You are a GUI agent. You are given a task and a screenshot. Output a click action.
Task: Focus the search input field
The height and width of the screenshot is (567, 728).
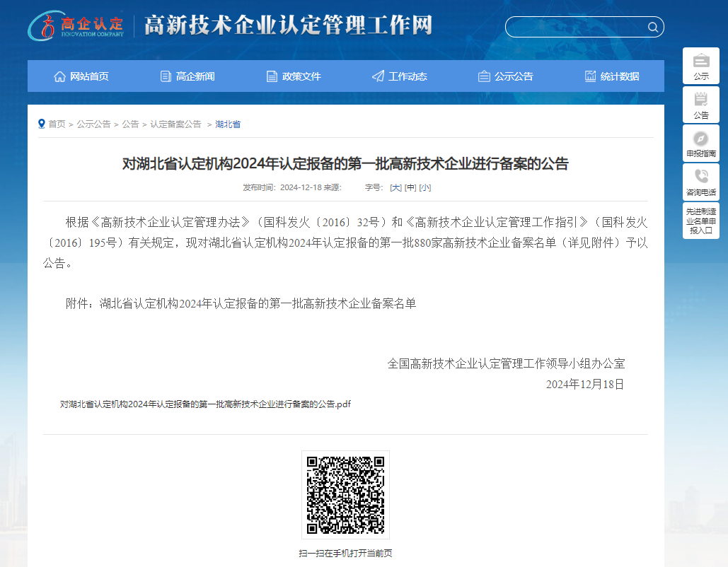click(x=574, y=28)
